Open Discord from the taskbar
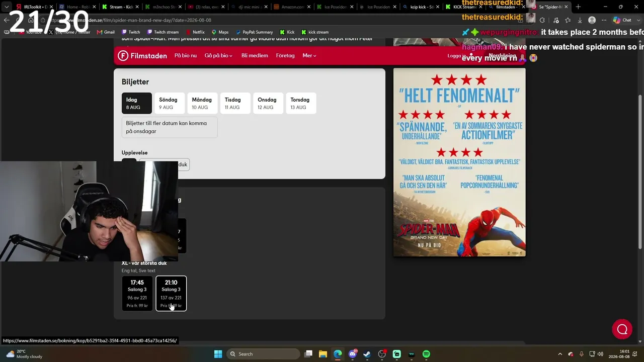 [353, 354]
